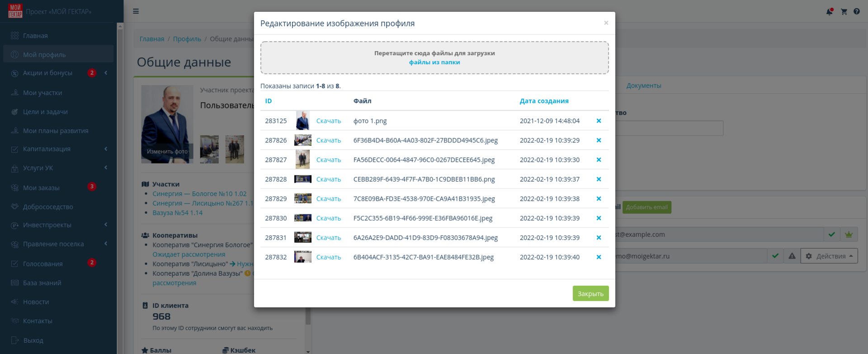Click sidebar vertical scrollbar
This screenshot has height=354, width=868.
120,188
